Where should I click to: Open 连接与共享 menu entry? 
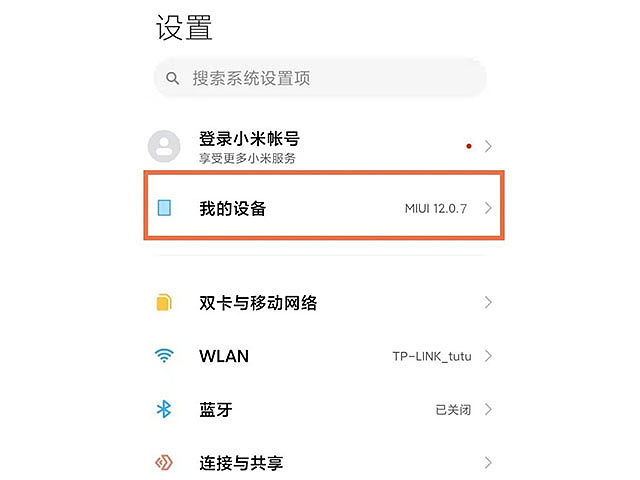click(x=241, y=462)
